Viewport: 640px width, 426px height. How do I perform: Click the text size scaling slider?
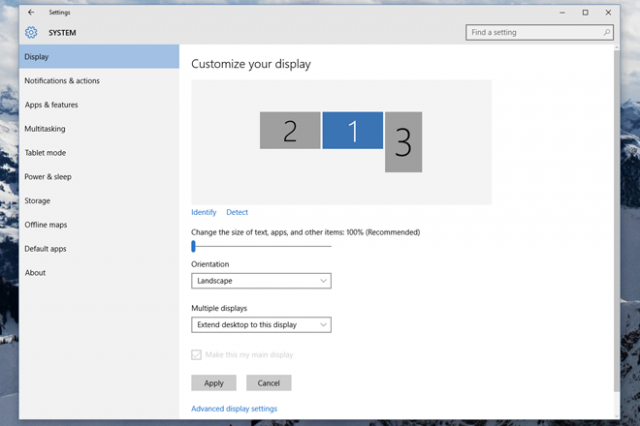tap(194, 246)
